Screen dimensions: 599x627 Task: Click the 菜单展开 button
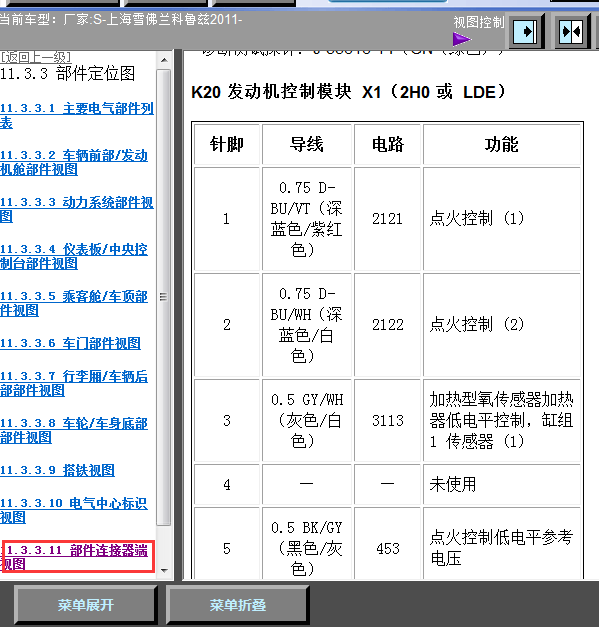click(86, 605)
